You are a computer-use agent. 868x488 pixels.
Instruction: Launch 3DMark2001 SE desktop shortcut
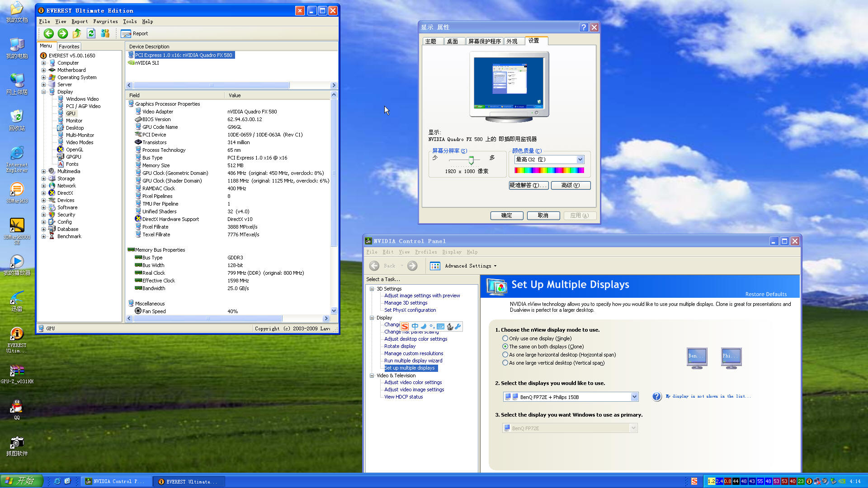click(x=17, y=231)
